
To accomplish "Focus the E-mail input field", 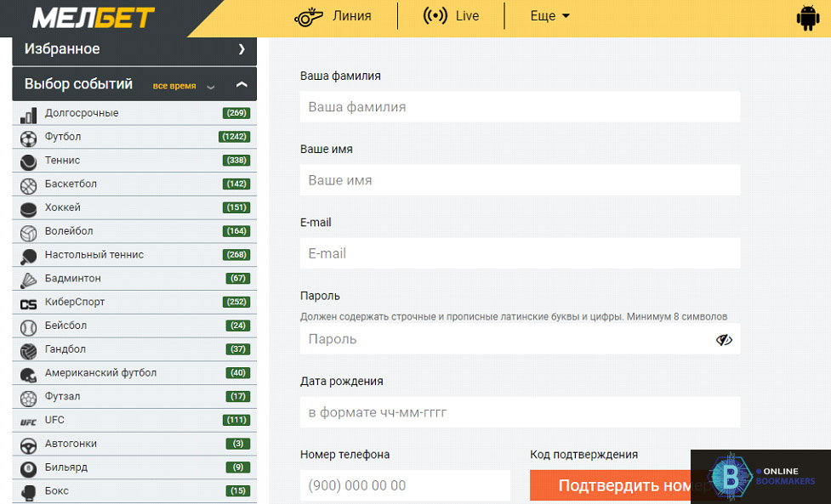I will click(x=520, y=253).
